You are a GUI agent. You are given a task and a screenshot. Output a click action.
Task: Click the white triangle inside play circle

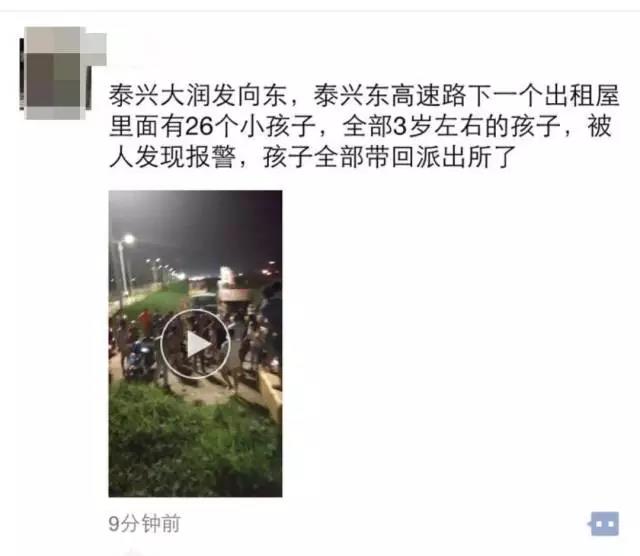(198, 344)
